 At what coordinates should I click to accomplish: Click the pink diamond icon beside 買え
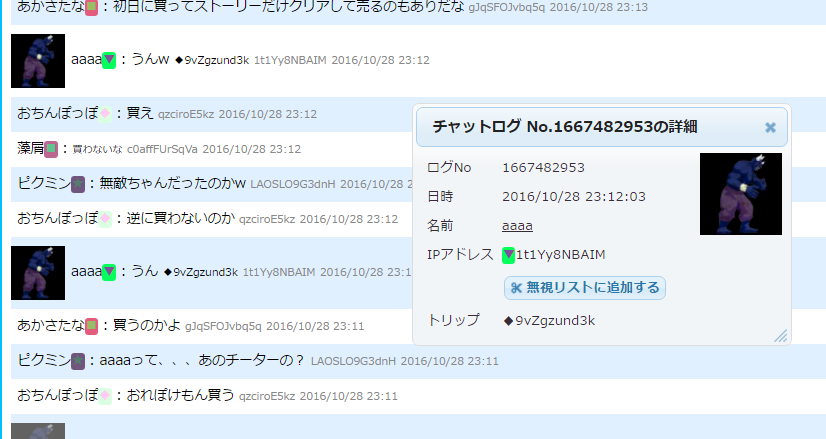click(x=105, y=114)
